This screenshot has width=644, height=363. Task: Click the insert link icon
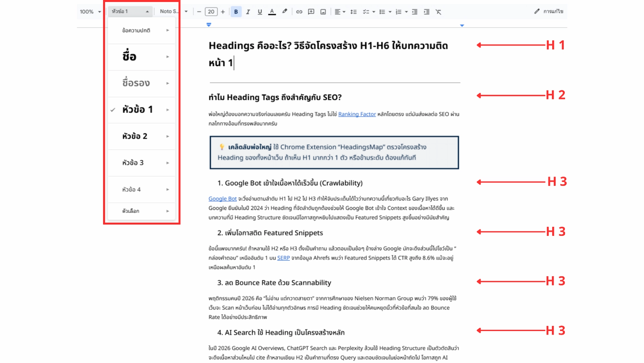click(299, 12)
